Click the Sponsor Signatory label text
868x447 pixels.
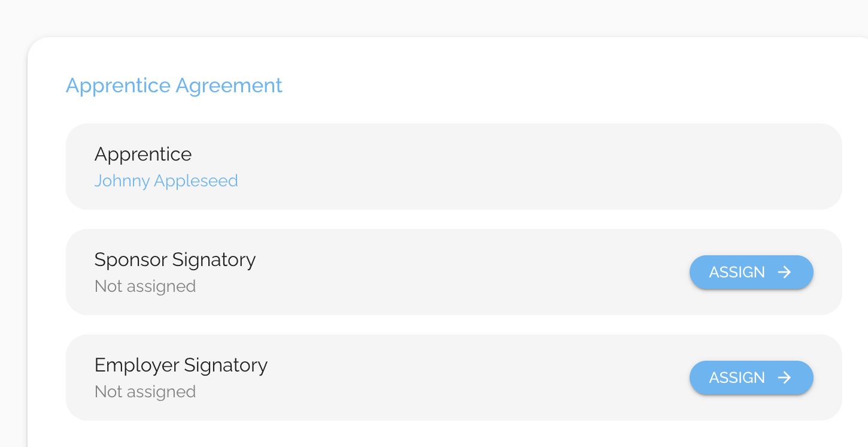point(175,260)
